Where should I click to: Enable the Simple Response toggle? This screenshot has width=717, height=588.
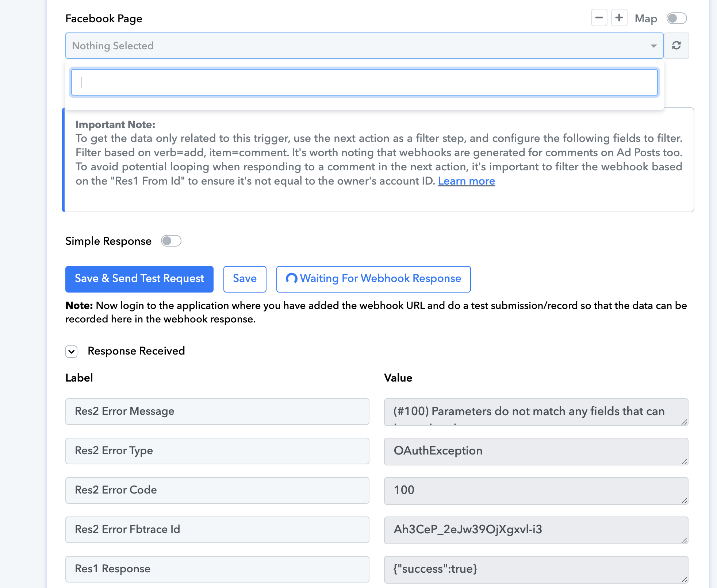(171, 241)
